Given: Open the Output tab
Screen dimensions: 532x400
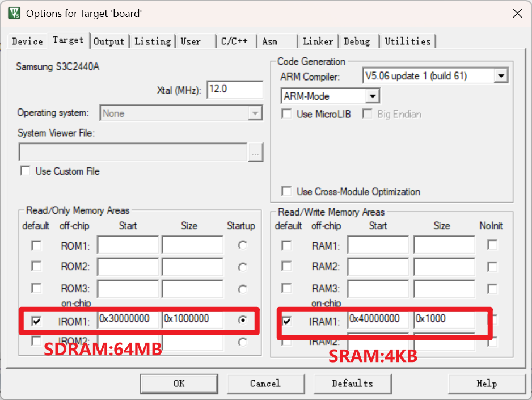Looking at the screenshot, I should point(109,41).
